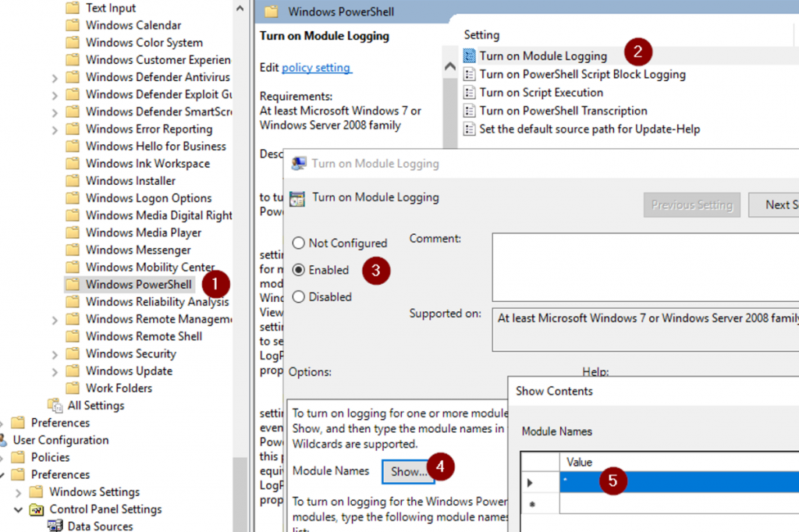
Task: Click the Text Input folder icon
Action: [x=73, y=8]
